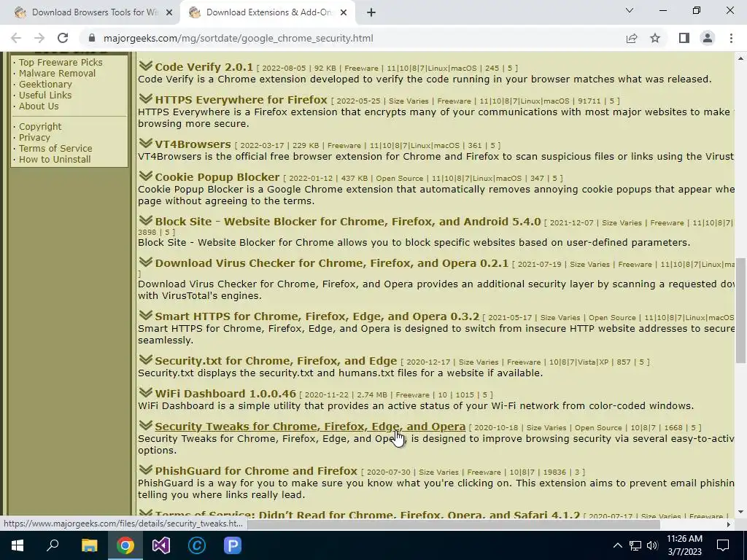Open Windows taskbar search
Screen dimensions: 747x560
tap(53, 545)
